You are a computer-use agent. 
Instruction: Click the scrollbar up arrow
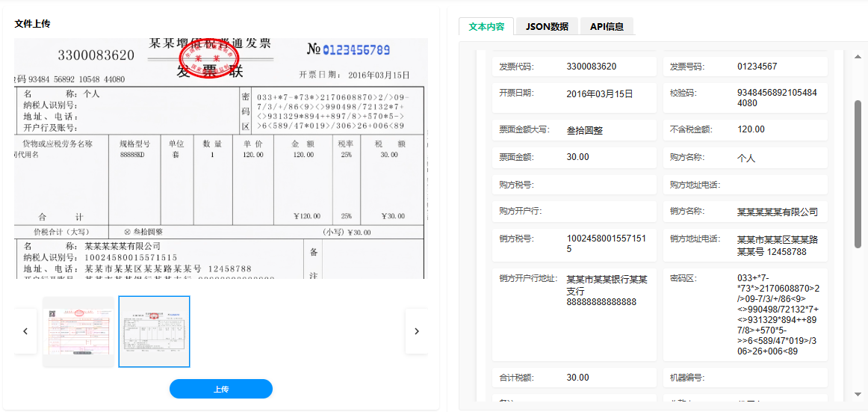click(858, 57)
